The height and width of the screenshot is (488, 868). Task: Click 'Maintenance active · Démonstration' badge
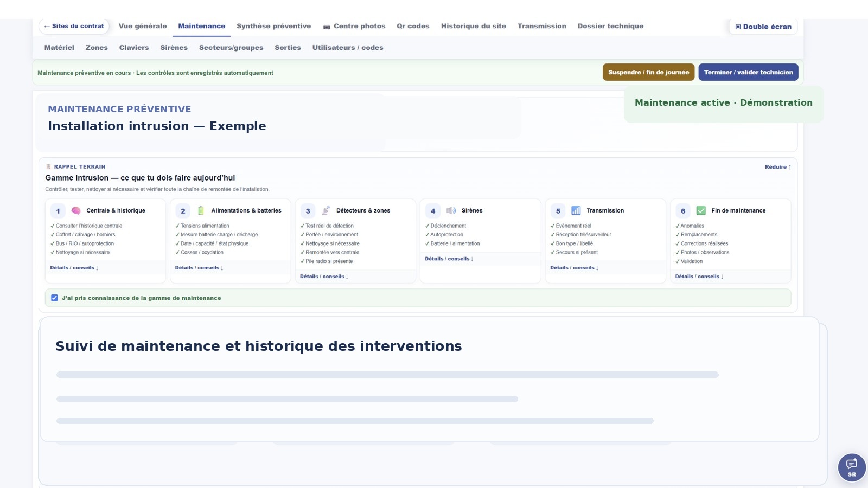(x=724, y=103)
